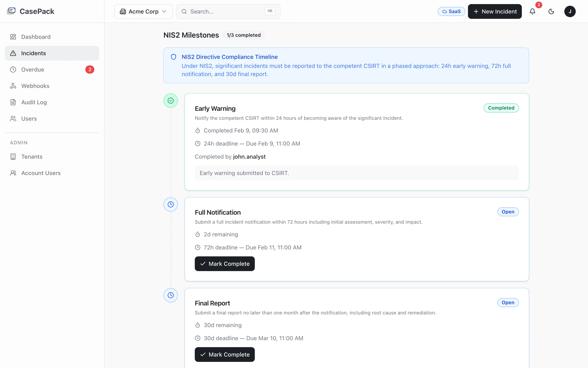Click the Incidents warning triangle icon

(x=13, y=53)
